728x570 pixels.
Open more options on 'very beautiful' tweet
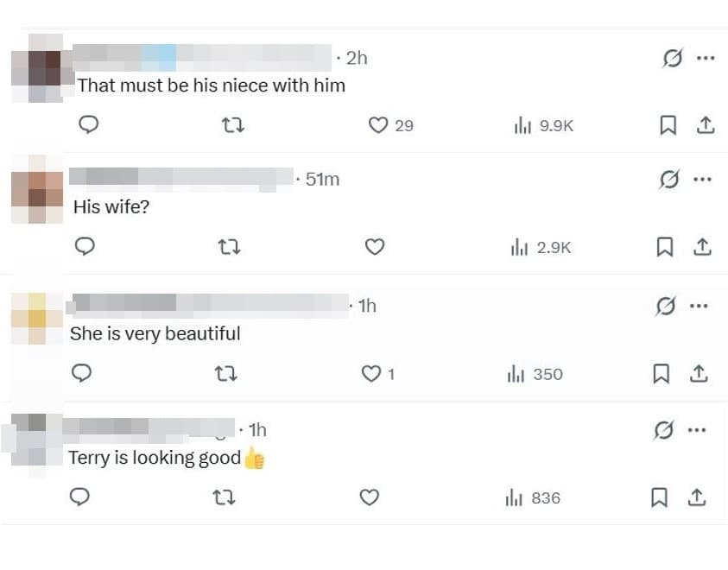[x=699, y=306]
